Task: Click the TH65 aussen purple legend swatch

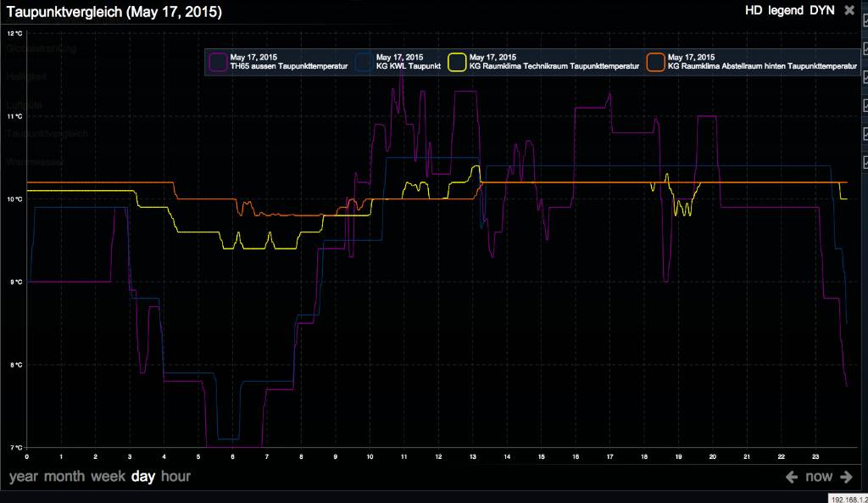Action: (x=219, y=62)
